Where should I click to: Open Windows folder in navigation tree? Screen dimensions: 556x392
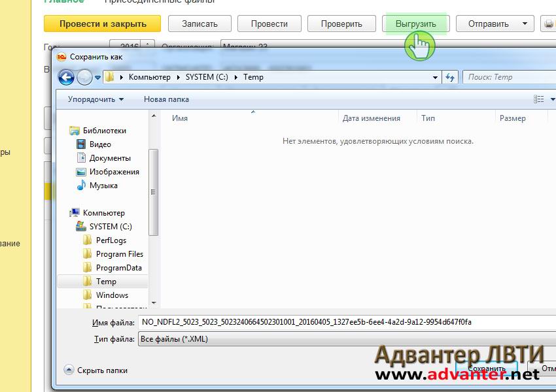point(112,295)
